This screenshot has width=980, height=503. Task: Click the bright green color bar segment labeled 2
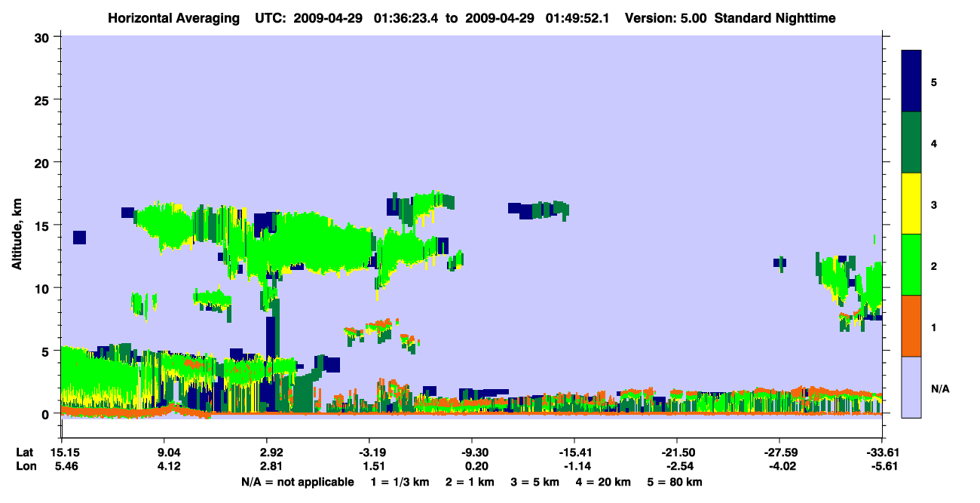click(x=911, y=264)
